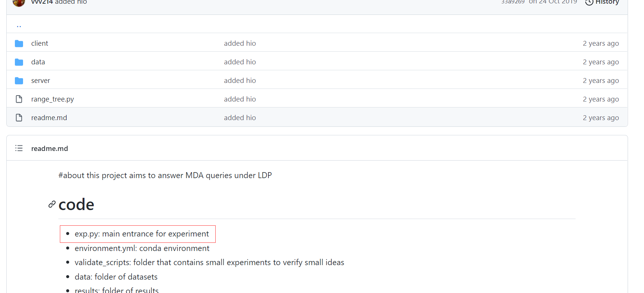Click the 2 years ago timestamp beside readme.md
The width and height of the screenshot is (644, 293).
pos(600,117)
